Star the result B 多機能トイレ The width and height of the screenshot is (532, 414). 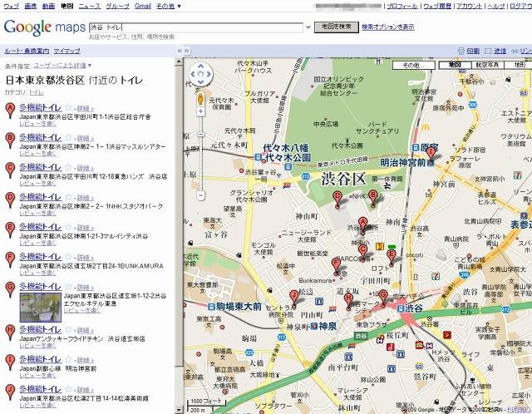coord(68,137)
